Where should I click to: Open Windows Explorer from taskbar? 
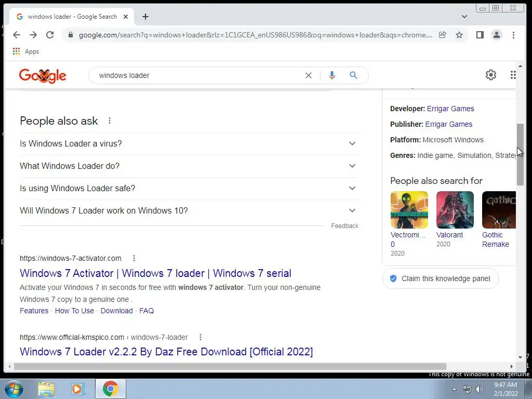pyautogui.click(x=46, y=389)
